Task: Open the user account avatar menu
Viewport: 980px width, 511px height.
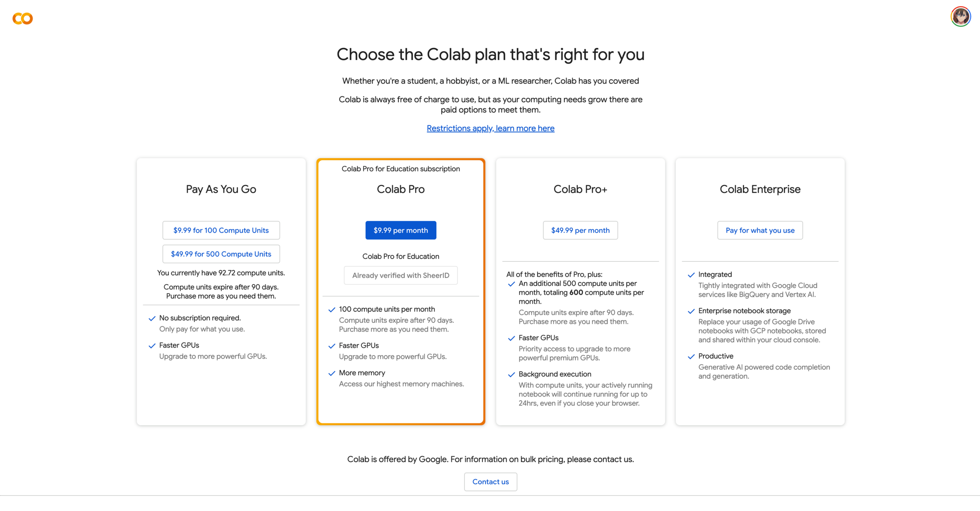Action: point(960,17)
